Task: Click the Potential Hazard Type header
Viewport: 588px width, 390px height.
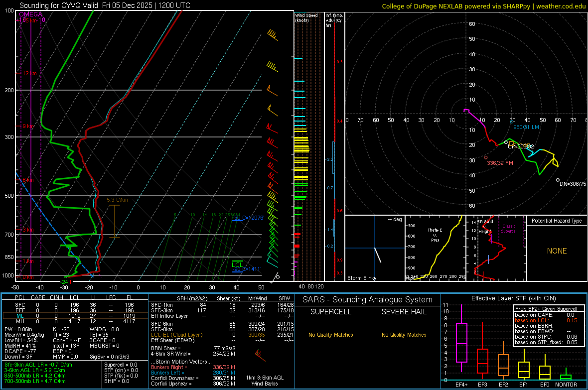Action: (557, 221)
